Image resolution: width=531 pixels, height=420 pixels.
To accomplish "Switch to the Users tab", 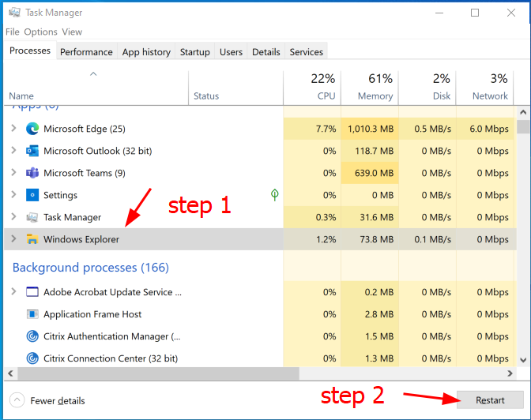I will tap(231, 52).
